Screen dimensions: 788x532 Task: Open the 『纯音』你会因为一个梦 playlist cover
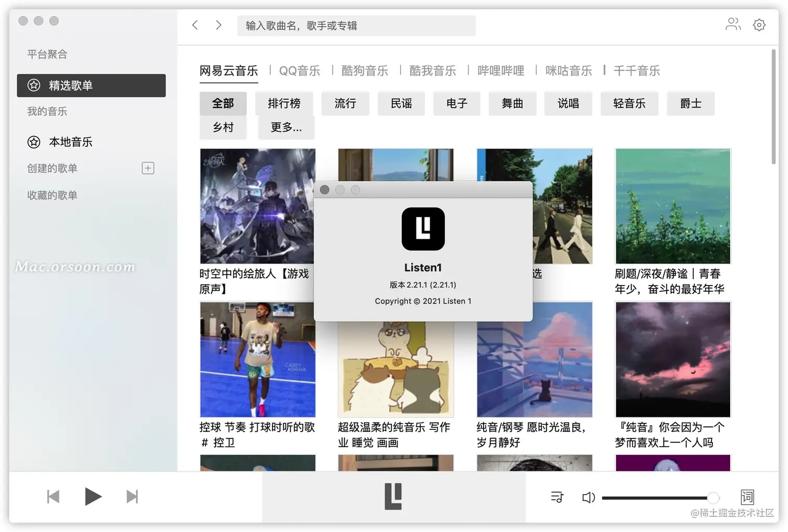(673, 360)
